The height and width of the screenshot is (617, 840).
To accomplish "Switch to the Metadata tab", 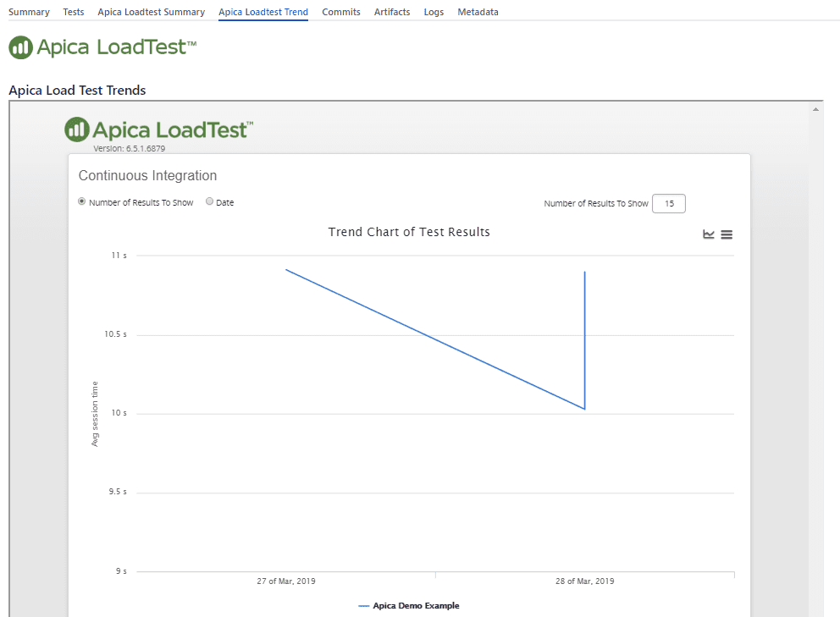I will [478, 12].
